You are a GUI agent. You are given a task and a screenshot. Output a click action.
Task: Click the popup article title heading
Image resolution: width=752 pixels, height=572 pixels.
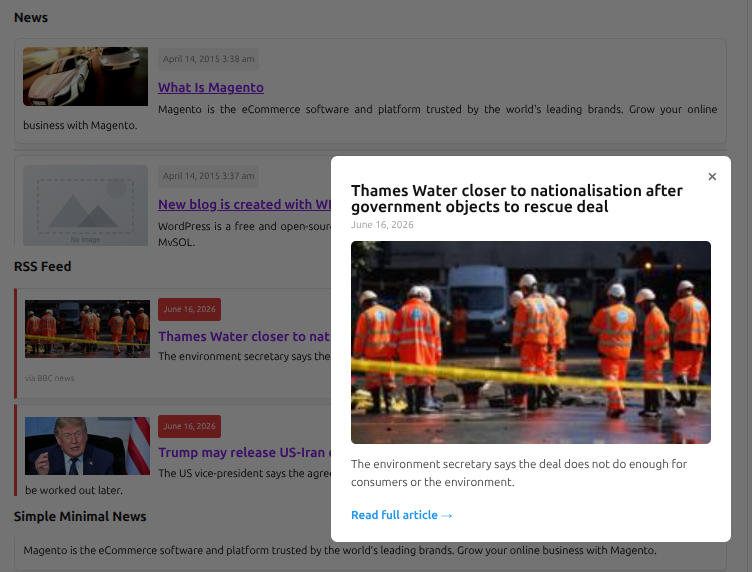(517, 198)
